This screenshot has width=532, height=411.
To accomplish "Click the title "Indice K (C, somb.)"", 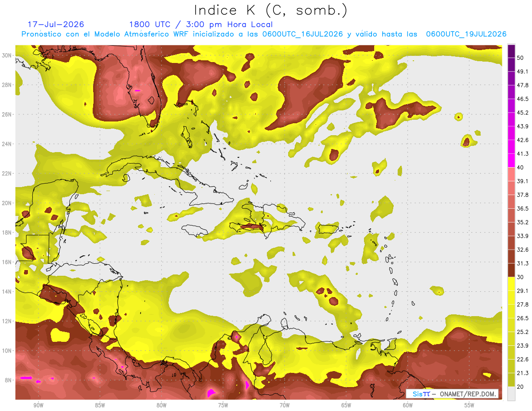I will (x=271, y=11).
